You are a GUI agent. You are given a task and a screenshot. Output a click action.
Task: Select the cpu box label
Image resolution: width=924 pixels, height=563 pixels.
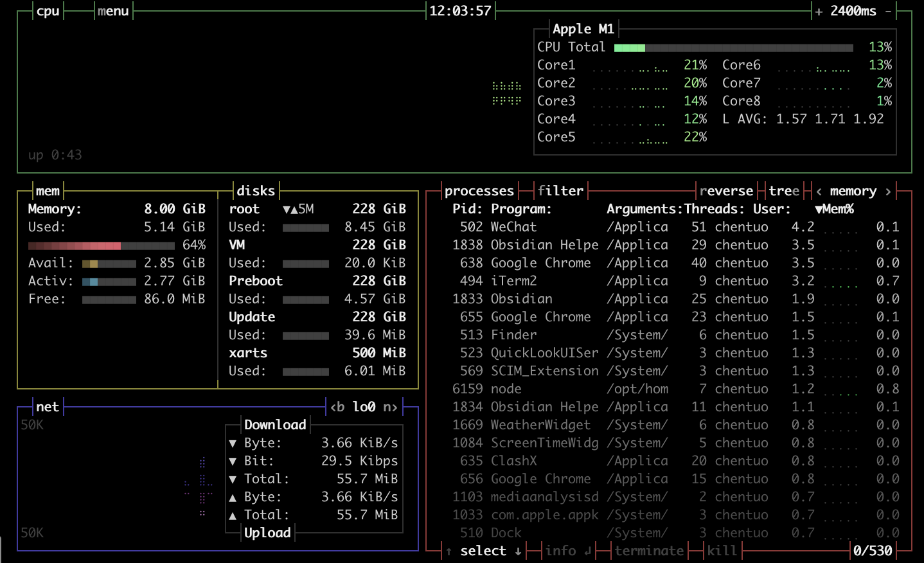point(48,12)
